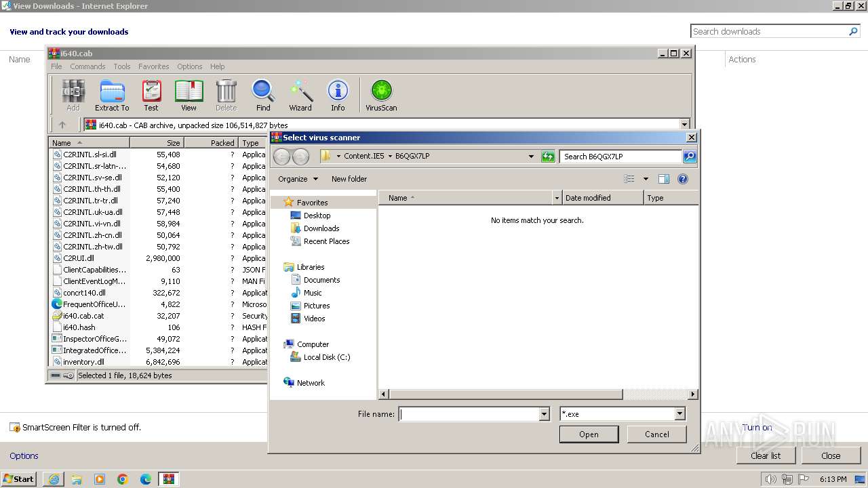Click the Start button
868x488 pixels.
click(19, 479)
